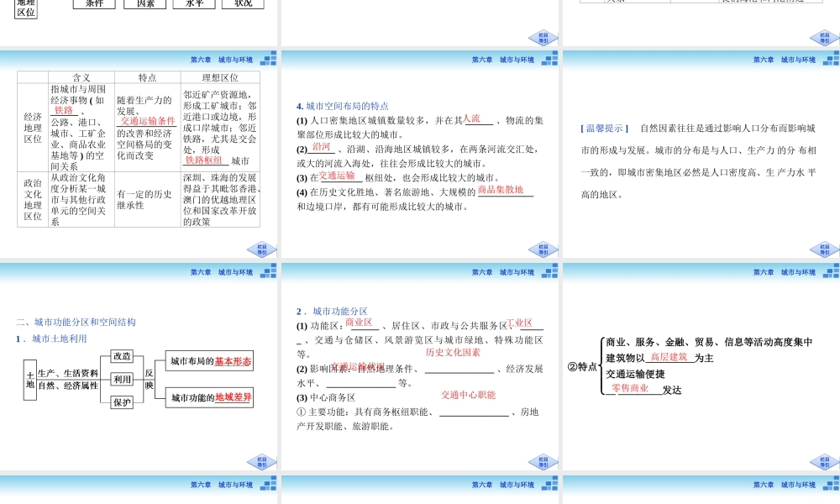Image resolution: width=840 pixels, height=504 pixels.
Task: Click 生产、生活资料 text in diagram
Action: coord(68,373)
